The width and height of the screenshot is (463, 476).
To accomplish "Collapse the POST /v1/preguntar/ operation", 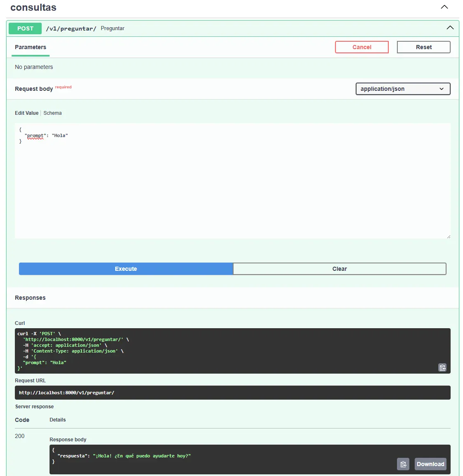I will click(450, 28).
